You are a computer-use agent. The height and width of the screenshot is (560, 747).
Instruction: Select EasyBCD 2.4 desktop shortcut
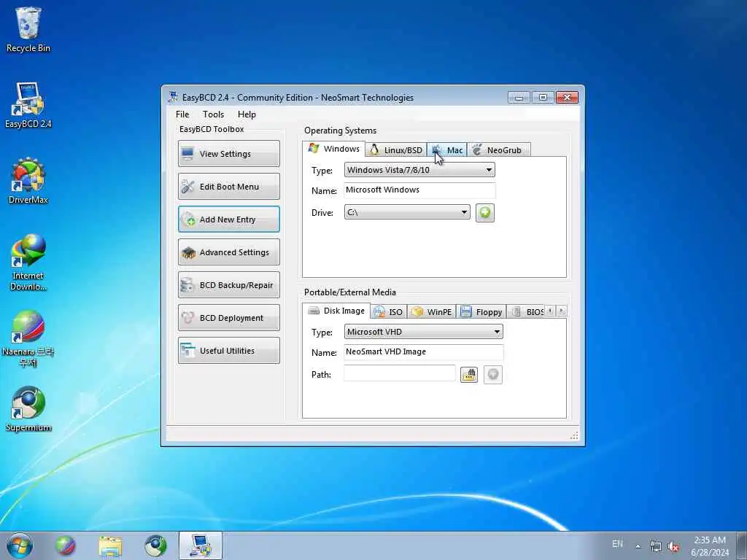click(x=28, y=106)
